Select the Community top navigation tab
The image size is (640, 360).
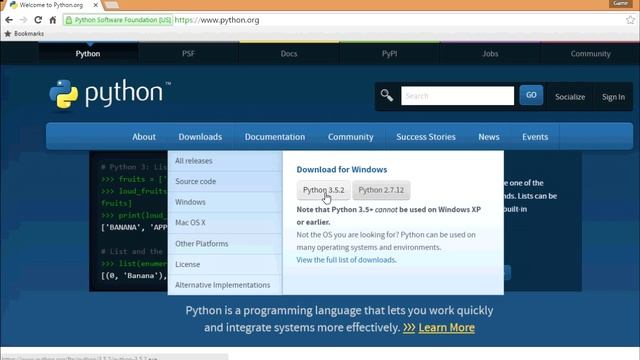tap(590, 53)
